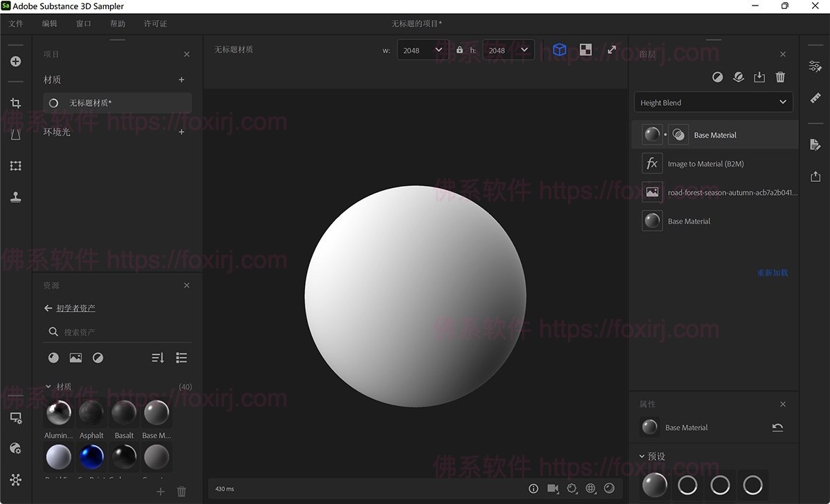Select the Asphalt material thumbnail
830x504 pixels.
[91, 411]
